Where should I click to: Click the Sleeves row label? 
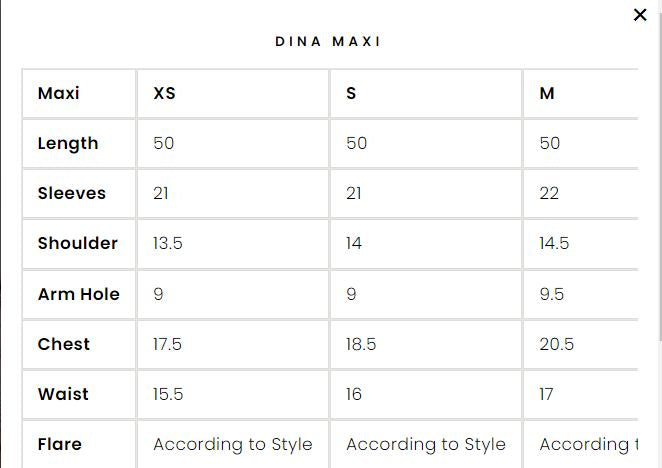point(71,193)
